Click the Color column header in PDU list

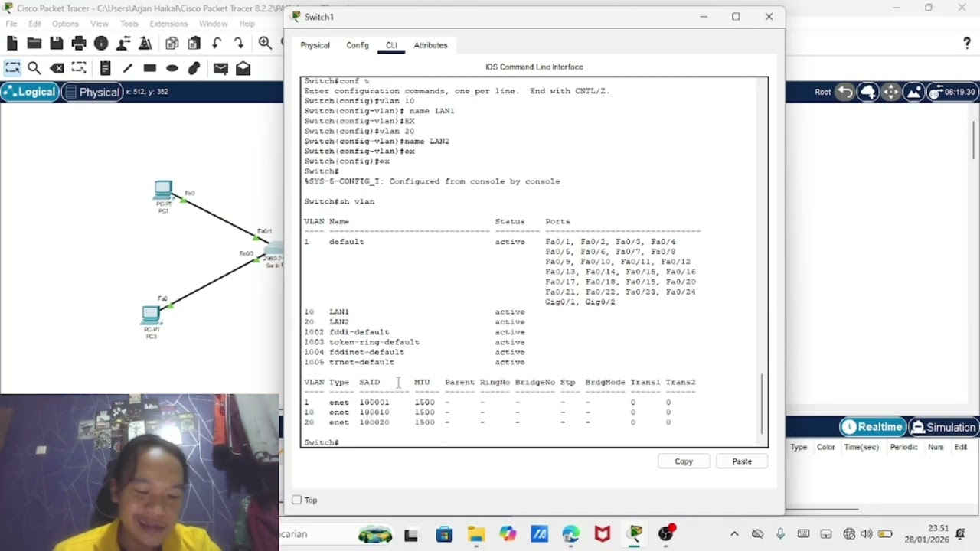(825, 447)
